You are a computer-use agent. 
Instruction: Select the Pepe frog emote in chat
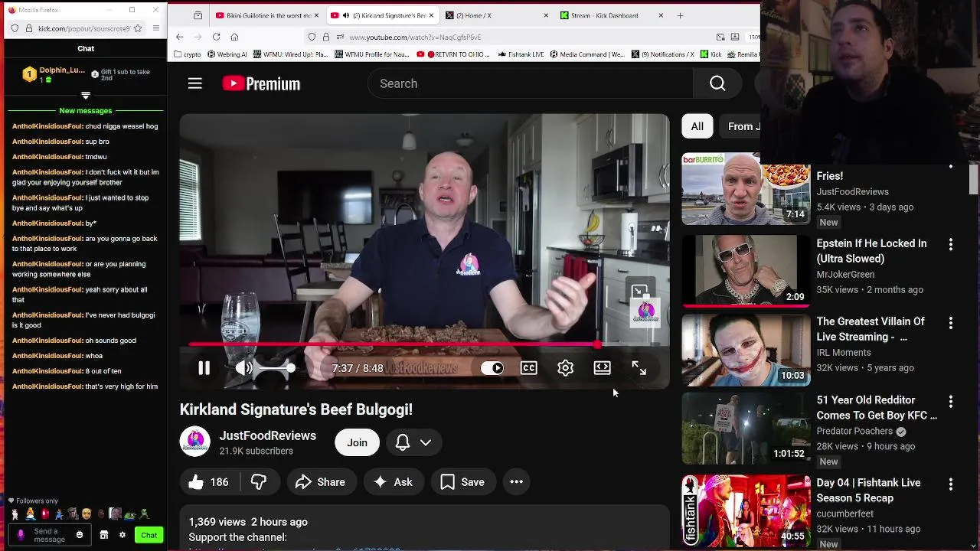tap(129, 514)
